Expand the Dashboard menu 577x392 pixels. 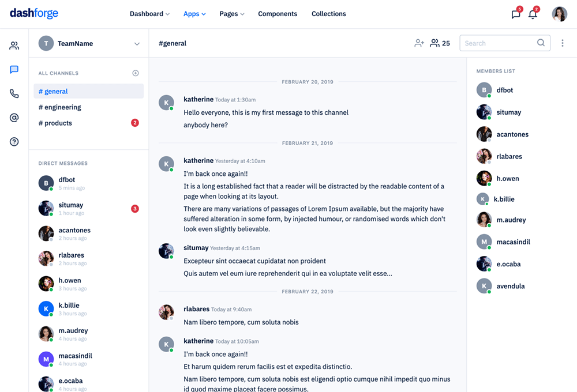(149, 14)
